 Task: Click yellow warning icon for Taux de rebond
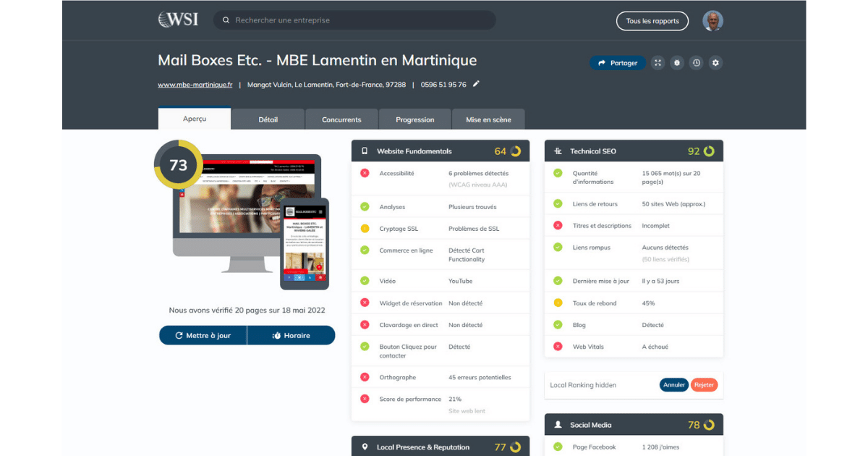click(558, 303)
